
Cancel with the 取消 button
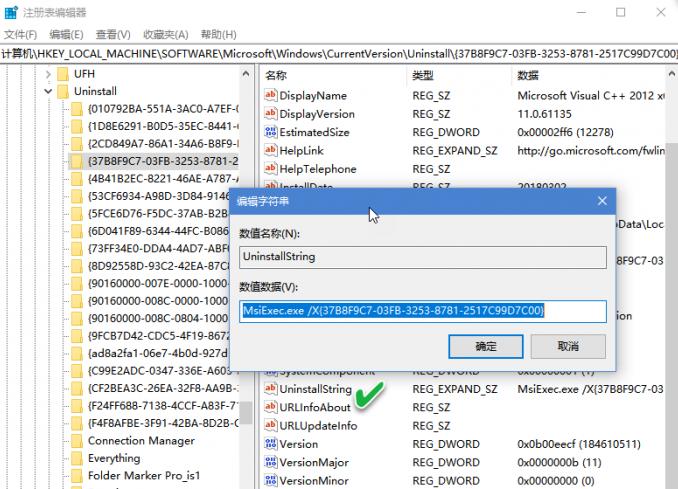click(x=568, y=346)
